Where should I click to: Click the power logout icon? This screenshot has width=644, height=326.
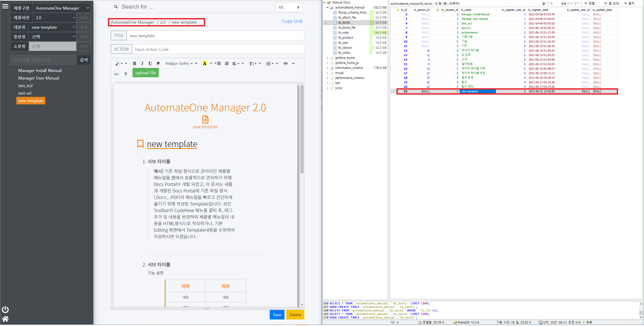tap(5, 309)
